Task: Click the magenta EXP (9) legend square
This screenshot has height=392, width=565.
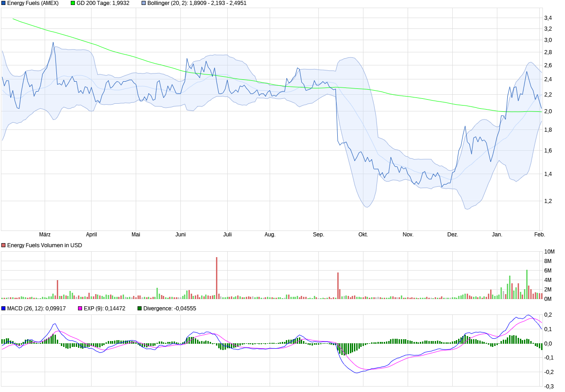Action: [x=81, y=309]
